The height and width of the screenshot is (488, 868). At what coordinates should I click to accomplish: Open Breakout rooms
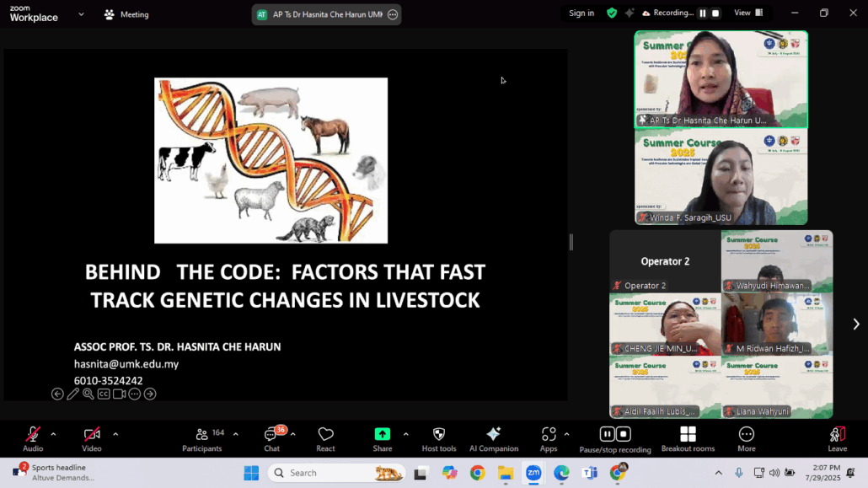[688, 437]
